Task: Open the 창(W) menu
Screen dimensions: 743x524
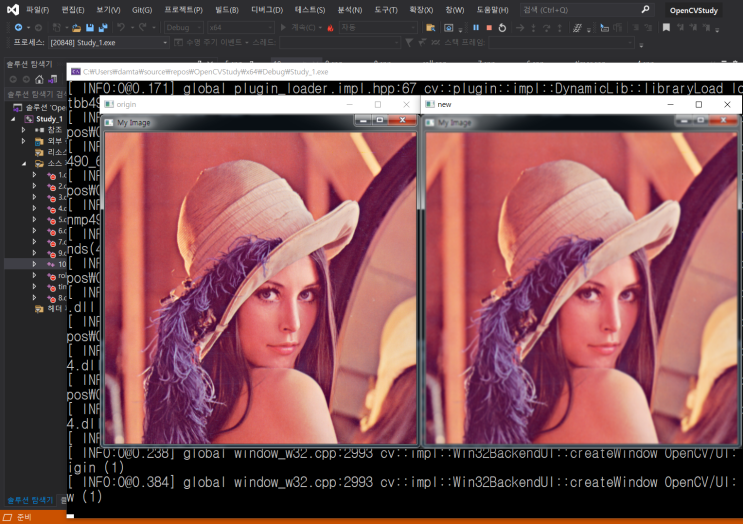Action: [455, 10]
